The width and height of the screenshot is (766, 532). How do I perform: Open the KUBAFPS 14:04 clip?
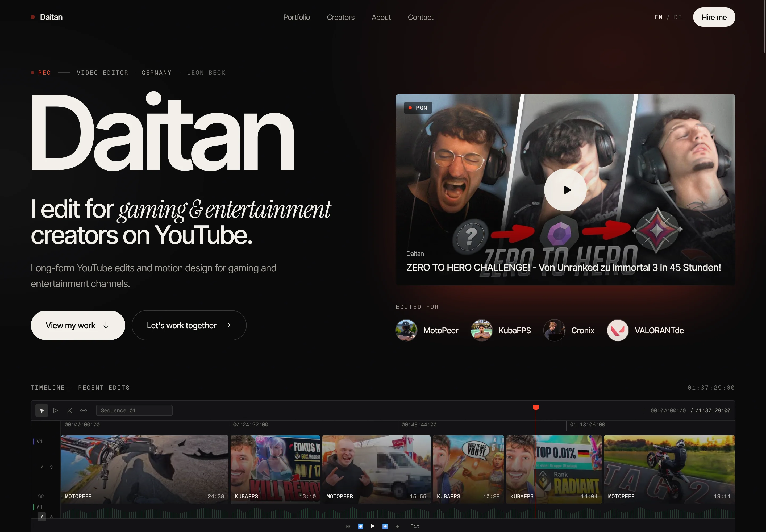[554, 469]
